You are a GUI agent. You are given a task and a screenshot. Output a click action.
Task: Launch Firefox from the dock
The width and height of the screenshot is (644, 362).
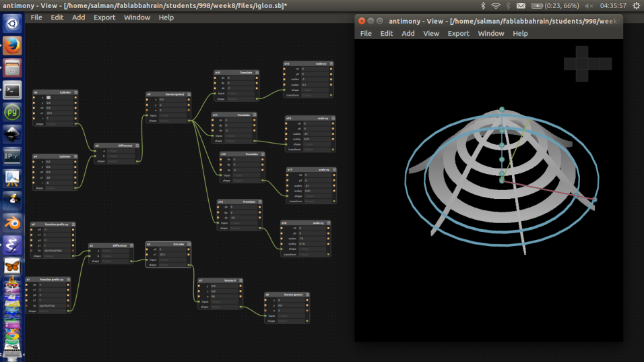click(x=12, y=46)
